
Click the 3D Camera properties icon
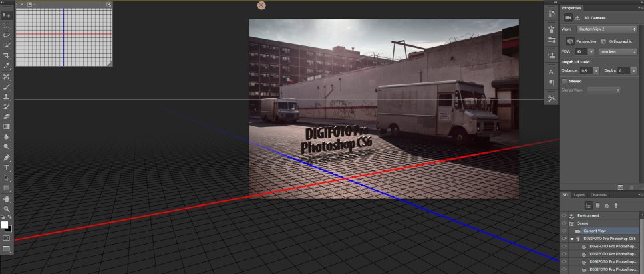pos(568,18)
